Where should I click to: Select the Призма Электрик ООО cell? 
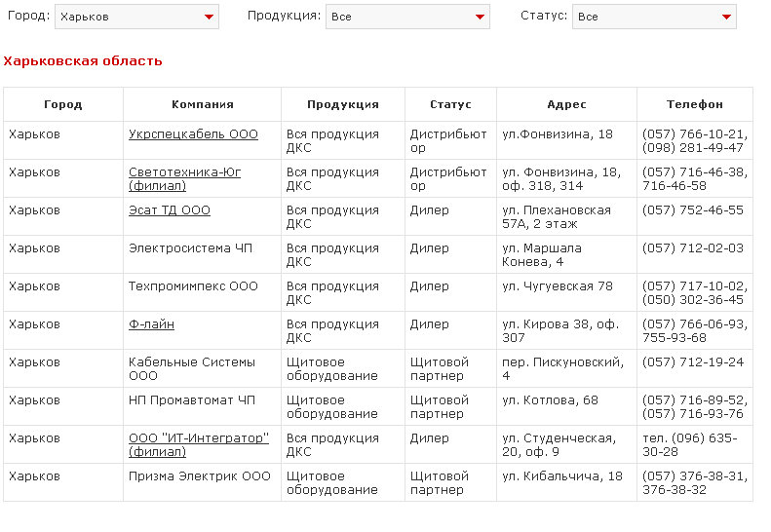[202, 483]
